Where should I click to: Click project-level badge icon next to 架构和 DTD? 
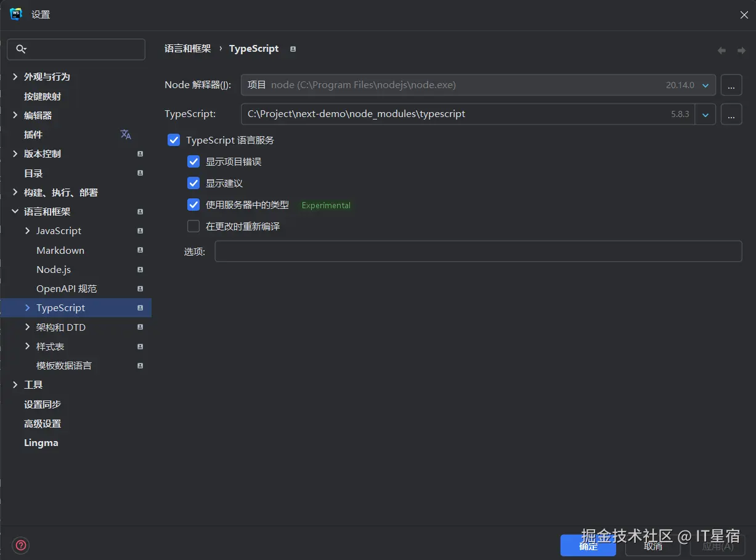[140, 327]
